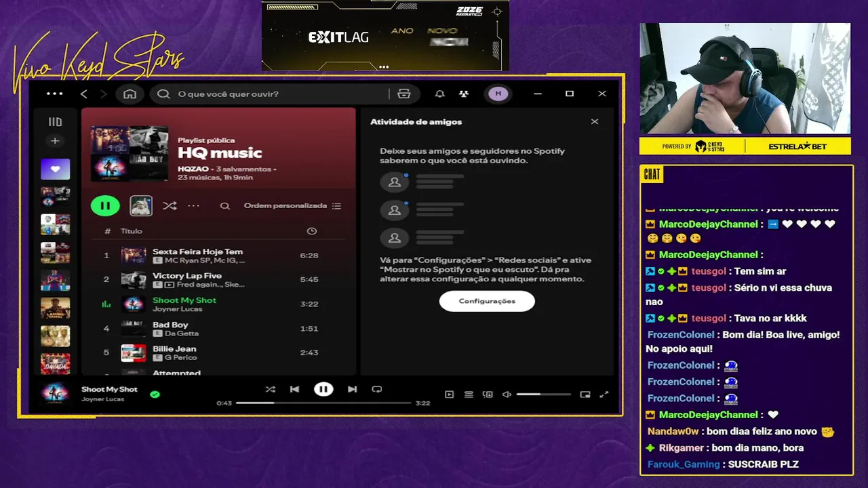Select track 'Bad Boy'
Image resolution: width=868 pixels, height=488 pixels.
[x=218, y=328]
